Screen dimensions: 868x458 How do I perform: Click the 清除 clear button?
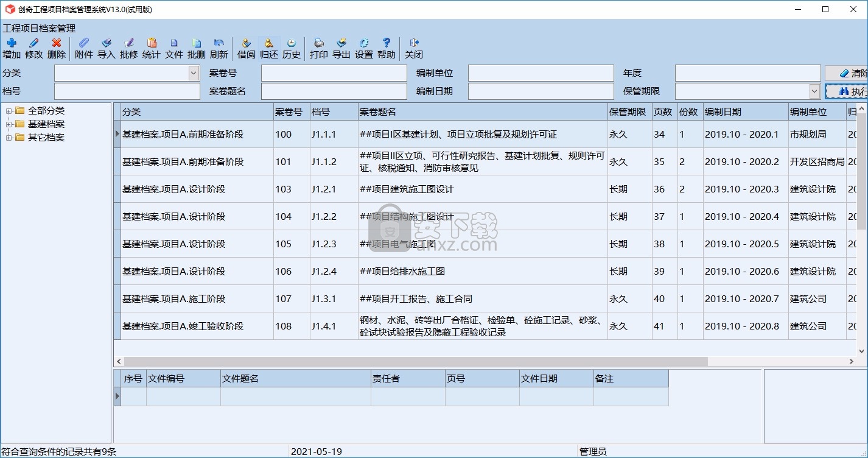point(846,73)
